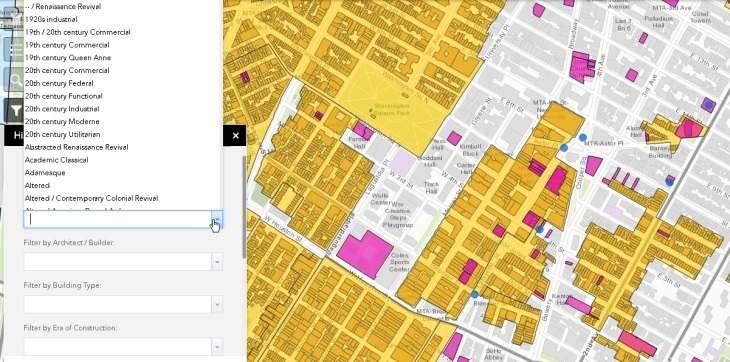This screenshot has width=730, height=362.
Task: Expand the style filter dropdown arrow
Action: [x=217, y=219]
